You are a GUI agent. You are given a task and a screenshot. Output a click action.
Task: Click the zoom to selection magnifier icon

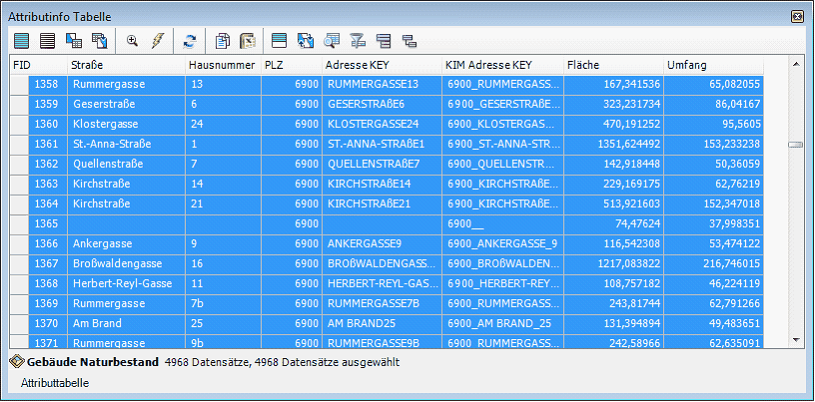click(x=132, y=41)
